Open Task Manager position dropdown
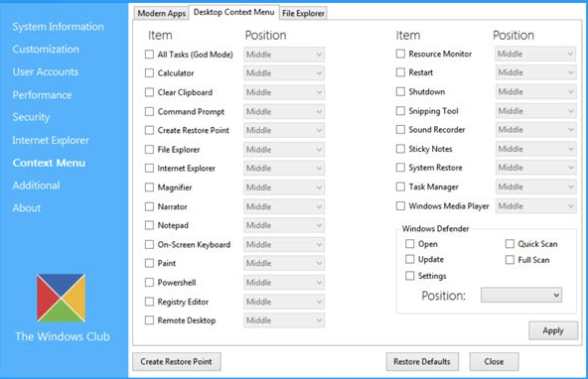The height and width of the screenshot is (379, 588). click(x=535, y=187)
